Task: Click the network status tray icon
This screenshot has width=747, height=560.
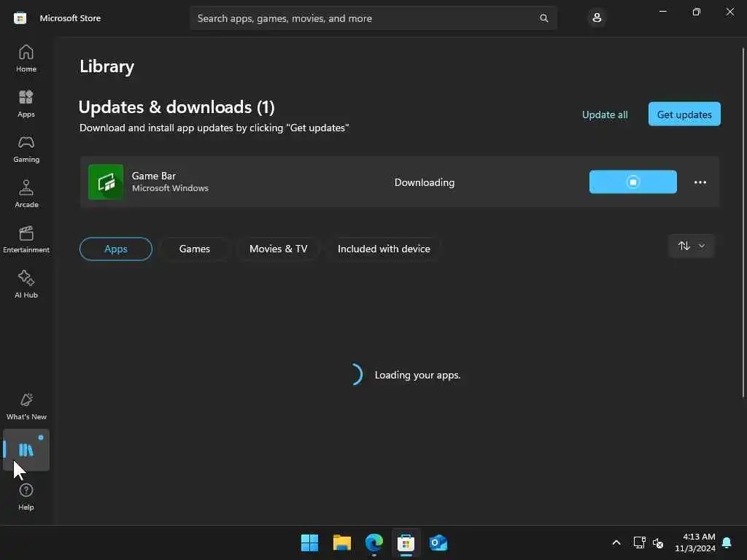Action: (x=639, y=542)
